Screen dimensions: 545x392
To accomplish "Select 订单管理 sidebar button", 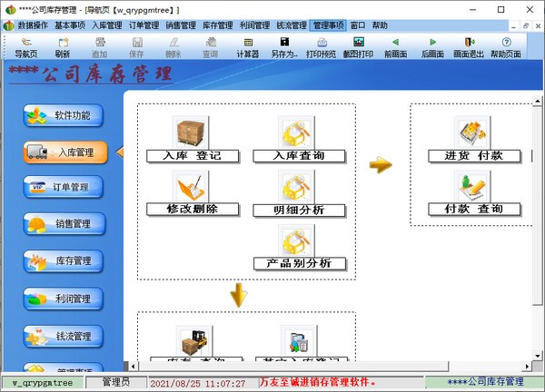I will pyautogui.click(x=64, y=188).
